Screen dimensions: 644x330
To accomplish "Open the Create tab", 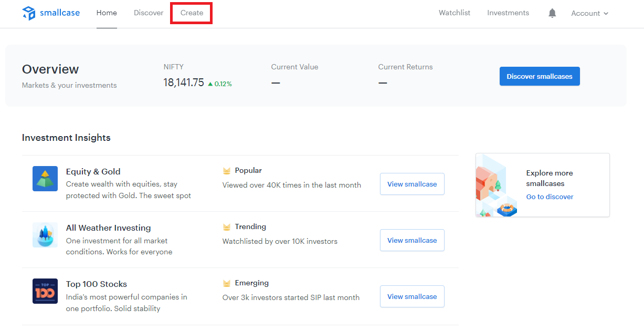I will (192, 13).
